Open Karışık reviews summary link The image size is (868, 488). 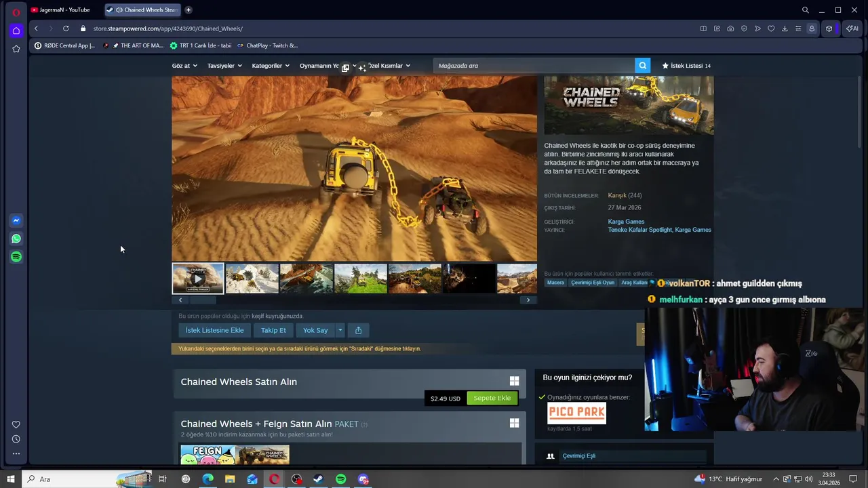pos(616,195)
